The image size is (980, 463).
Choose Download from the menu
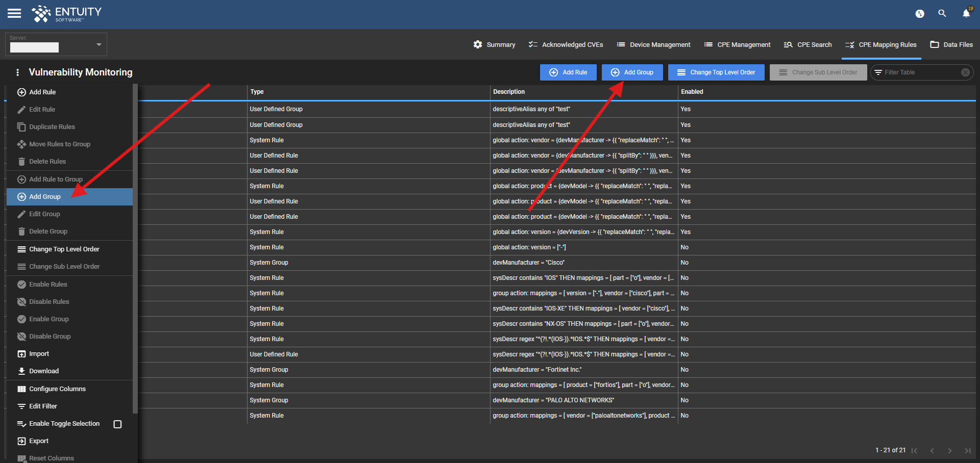coord(69,371)
